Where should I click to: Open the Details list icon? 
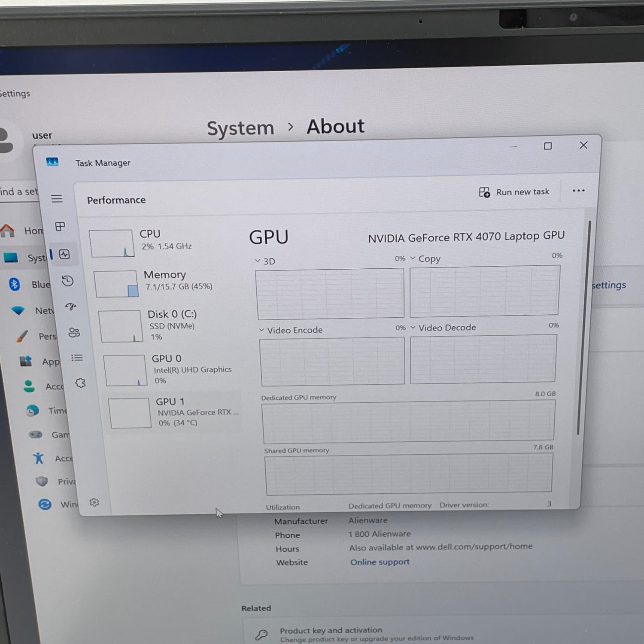point(77,358)
